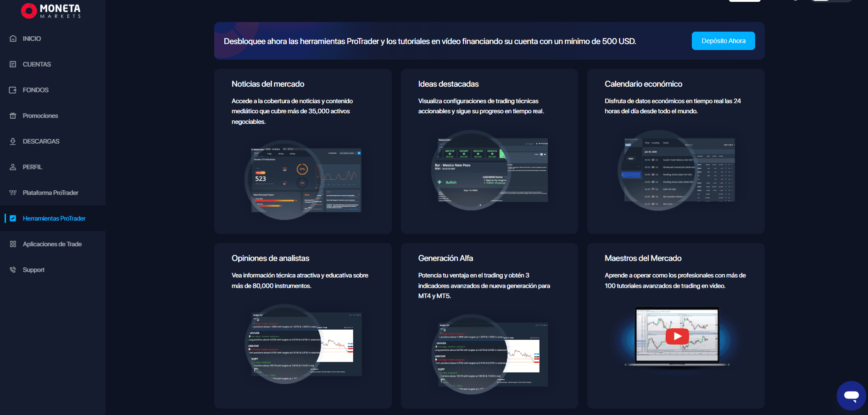Screen dimensions: 868x415
Task: Click the MT4 y MT5 indicators description
Action: [484, 285]
